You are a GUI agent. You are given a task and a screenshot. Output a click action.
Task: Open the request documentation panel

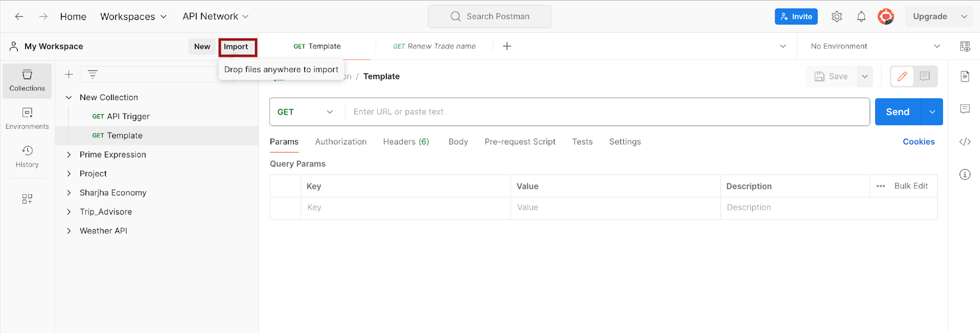[966, 76]
